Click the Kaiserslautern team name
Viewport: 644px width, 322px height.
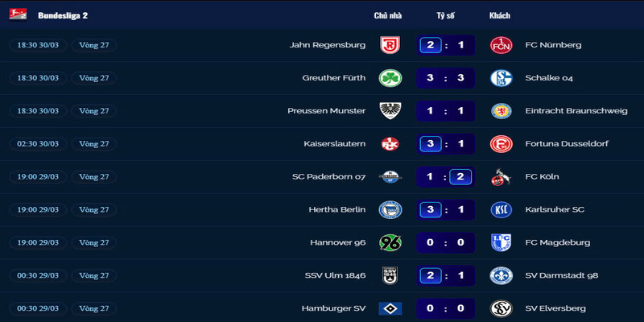[x=334, y=144]
